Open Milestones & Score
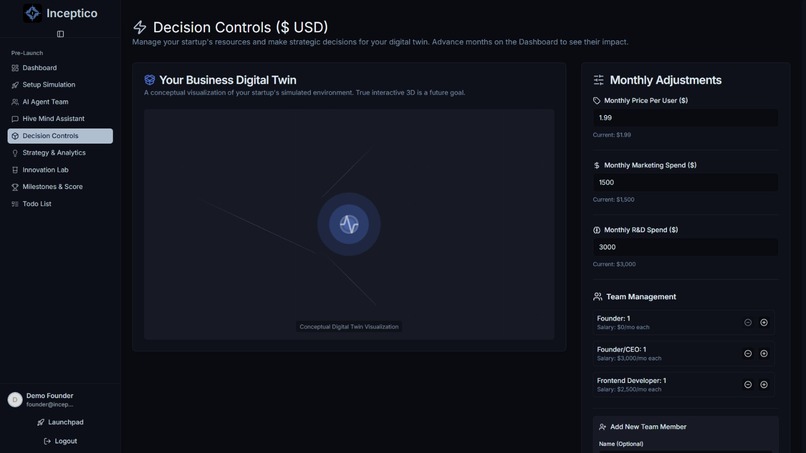Image resolution: width=806 pixels, height=453 pixels. click(60, 187)
